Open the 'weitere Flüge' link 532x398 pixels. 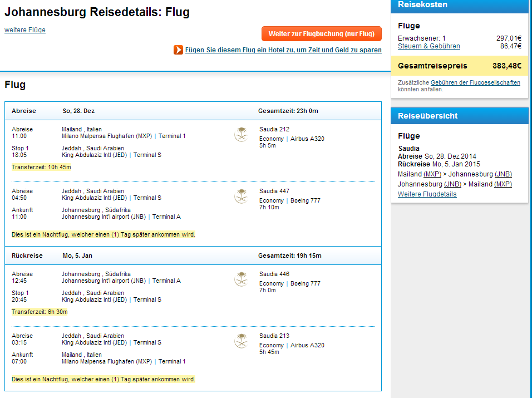coord(25,30)
